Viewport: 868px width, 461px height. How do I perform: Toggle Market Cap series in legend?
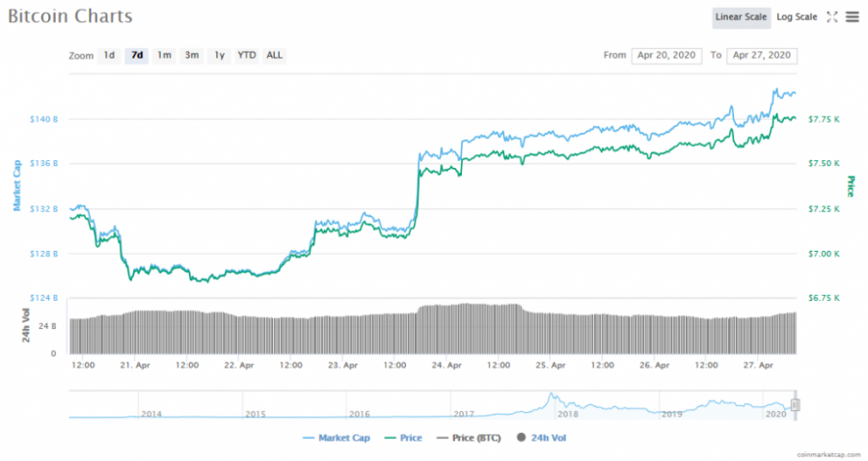coord(337,438)
